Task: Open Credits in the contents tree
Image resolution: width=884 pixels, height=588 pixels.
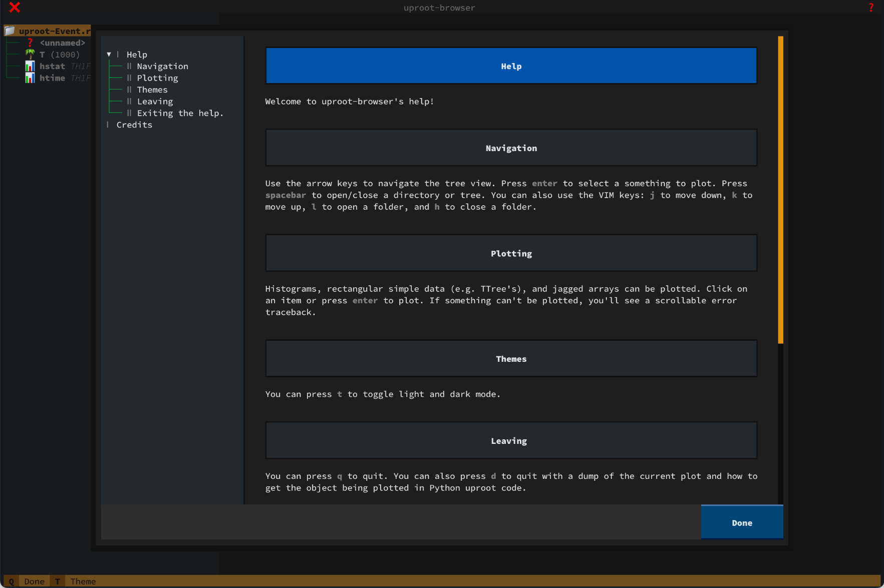Action: pos(134,125)
